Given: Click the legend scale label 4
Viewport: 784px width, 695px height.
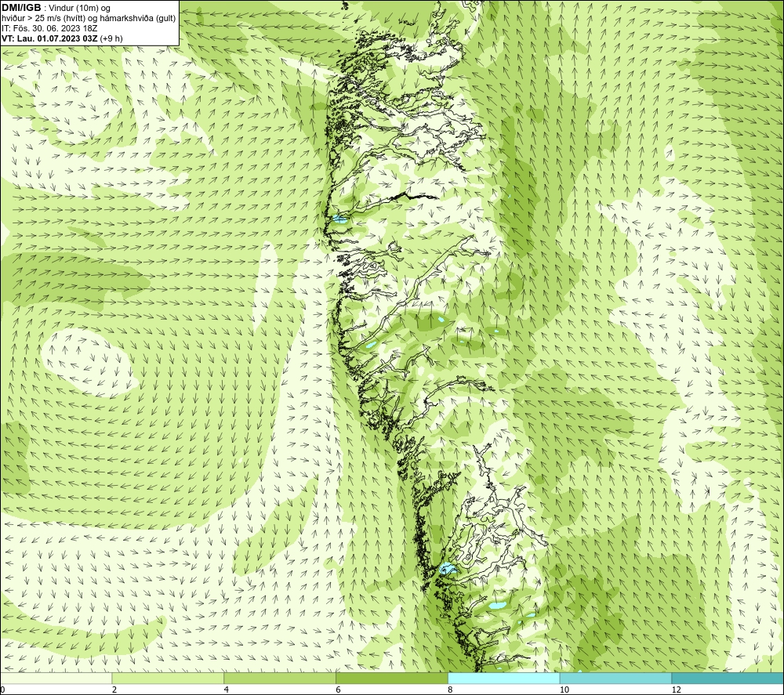Looking at the screenshot, I should tap(227, 690).
